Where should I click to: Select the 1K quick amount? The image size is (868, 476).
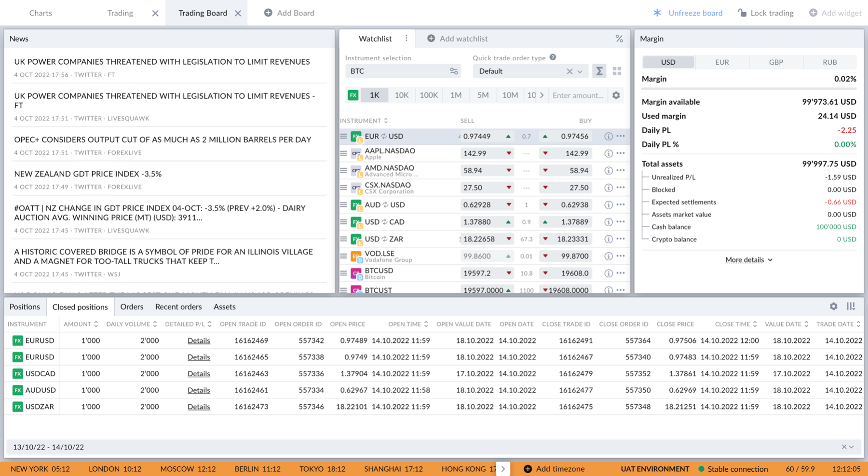point(375,95)
